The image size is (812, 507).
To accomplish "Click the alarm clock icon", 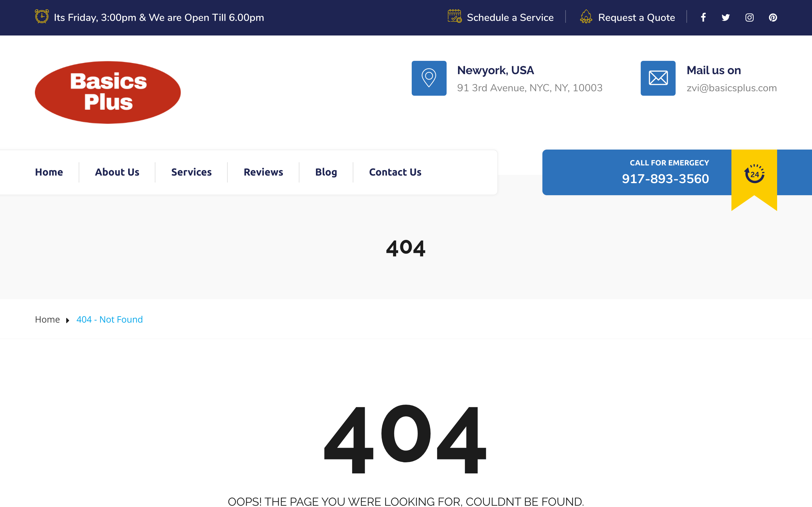I will (x=42, y=16).
